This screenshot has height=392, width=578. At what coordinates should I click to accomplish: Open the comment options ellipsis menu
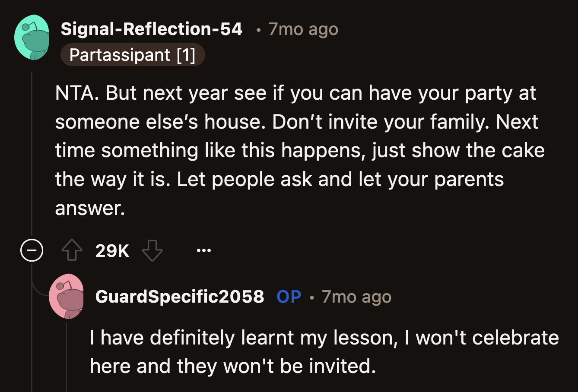(x=203, y=250)
